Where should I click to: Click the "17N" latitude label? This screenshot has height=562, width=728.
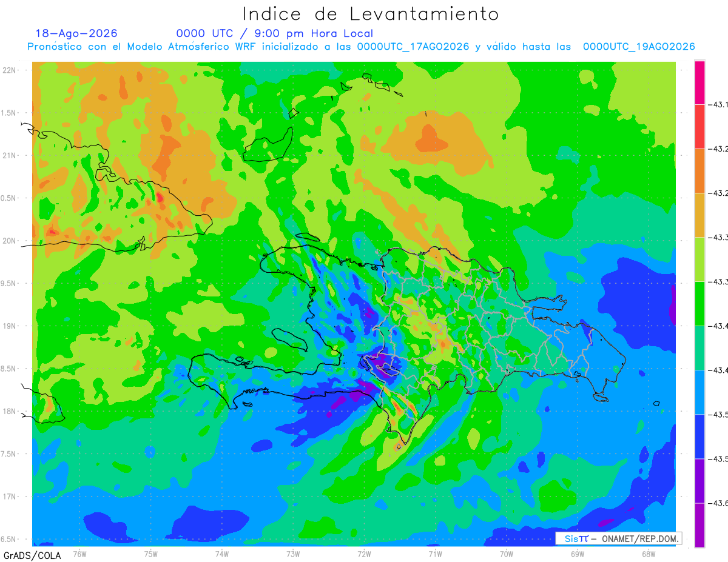9,497
